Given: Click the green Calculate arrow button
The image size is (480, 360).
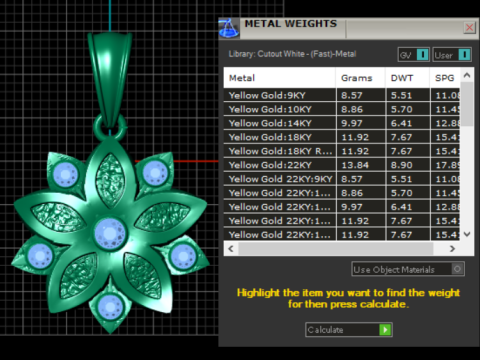Looking at the screenshot, I should pyautogui.click(x=385, y=330).
